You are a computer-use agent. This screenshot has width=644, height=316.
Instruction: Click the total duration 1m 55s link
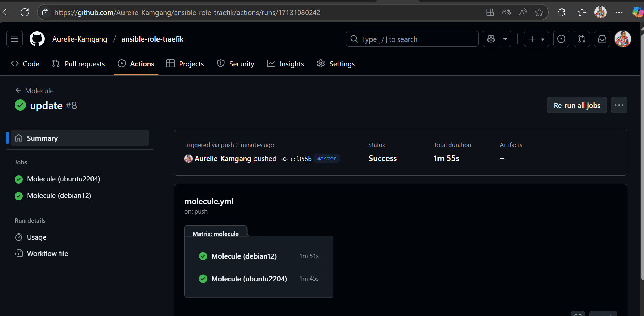click(x=446, y=158)
